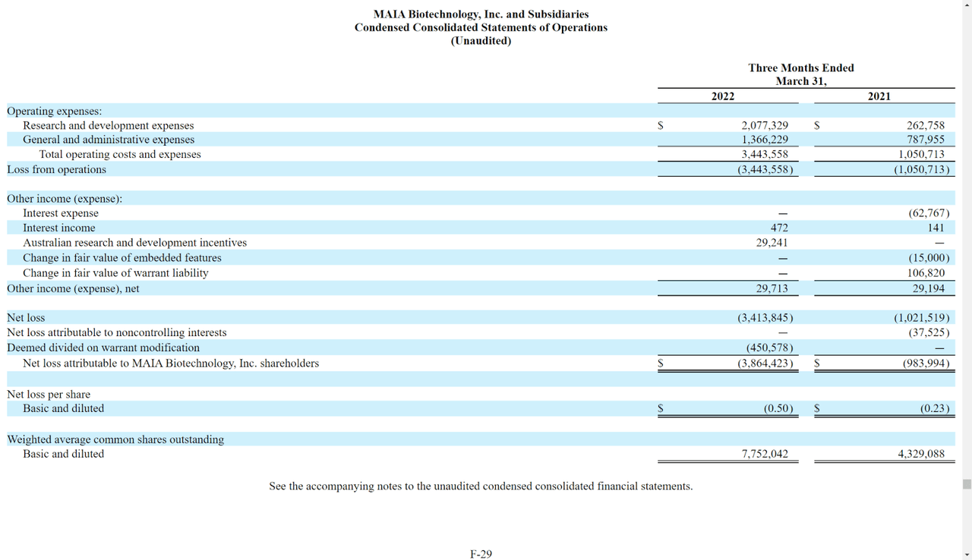The height and width of the screenshot is (560, 972).
Task: Click the value 787,955
Action: click(926, 140)
